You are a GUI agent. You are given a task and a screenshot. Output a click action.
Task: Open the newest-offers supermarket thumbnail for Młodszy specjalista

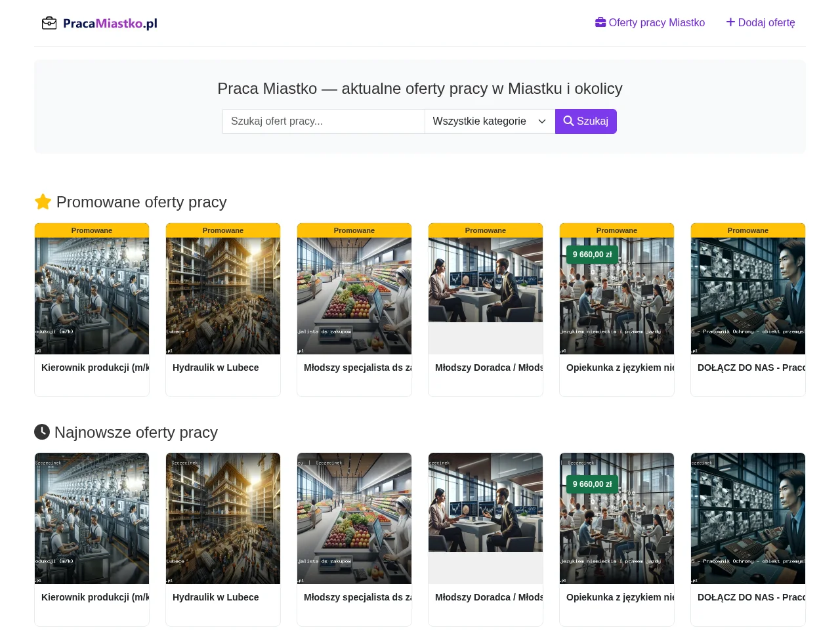[x=354, y=518]
